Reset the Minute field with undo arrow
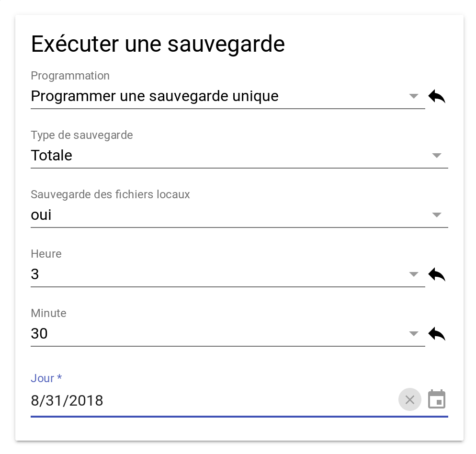Image resolution: width=476 pixels, height=454 pixels. pyautogui.click(x=437, y=334)
